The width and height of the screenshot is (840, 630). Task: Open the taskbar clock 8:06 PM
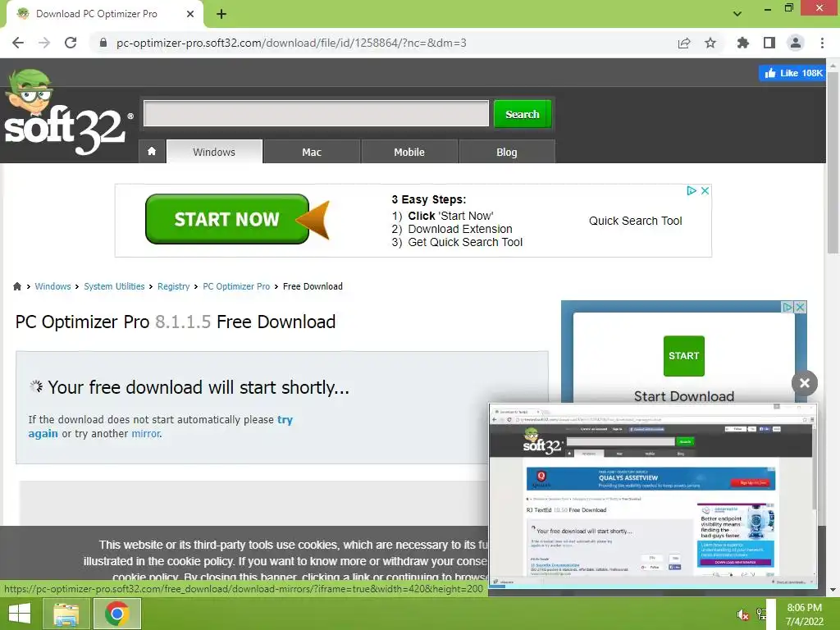coord(804,614)
